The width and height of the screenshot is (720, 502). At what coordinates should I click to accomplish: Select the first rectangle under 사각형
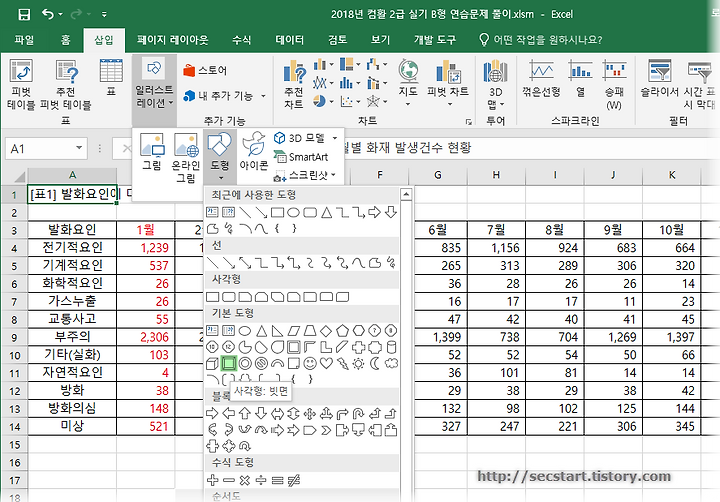212,297
